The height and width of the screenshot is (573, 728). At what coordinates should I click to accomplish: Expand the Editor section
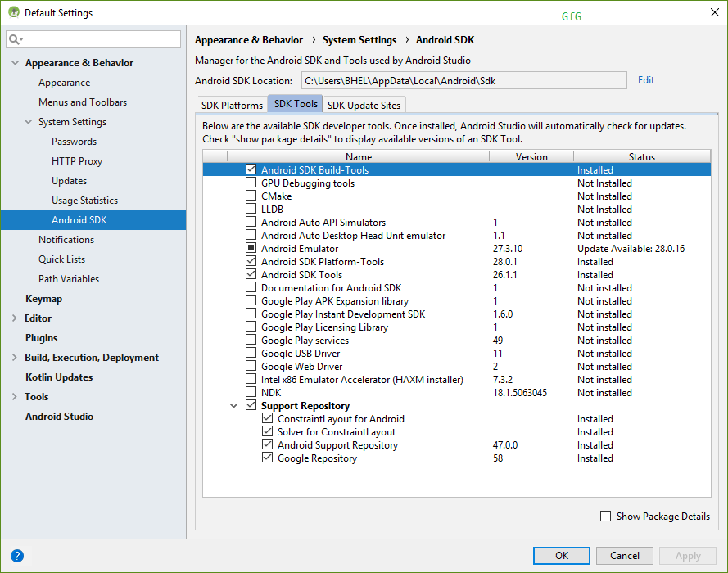[x=15, y=318]
